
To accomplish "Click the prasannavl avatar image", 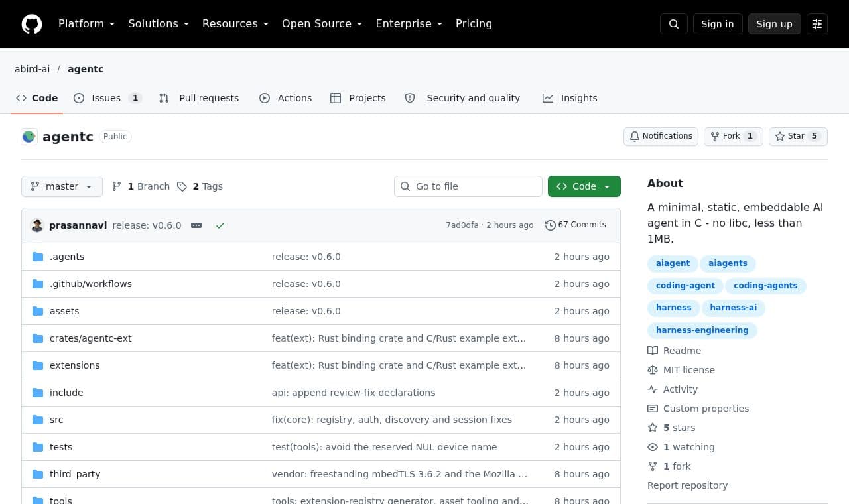I will click(x=37, y=225).
